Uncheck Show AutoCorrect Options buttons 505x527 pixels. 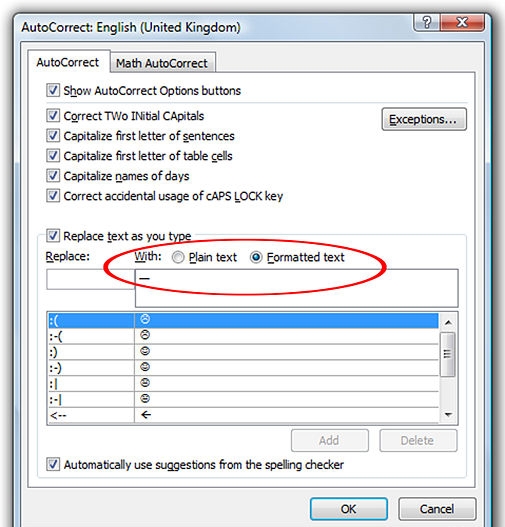point(53,90)
